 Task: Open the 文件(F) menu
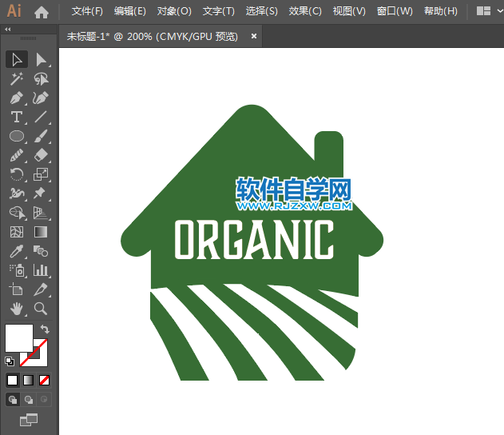tap(87, 11)
